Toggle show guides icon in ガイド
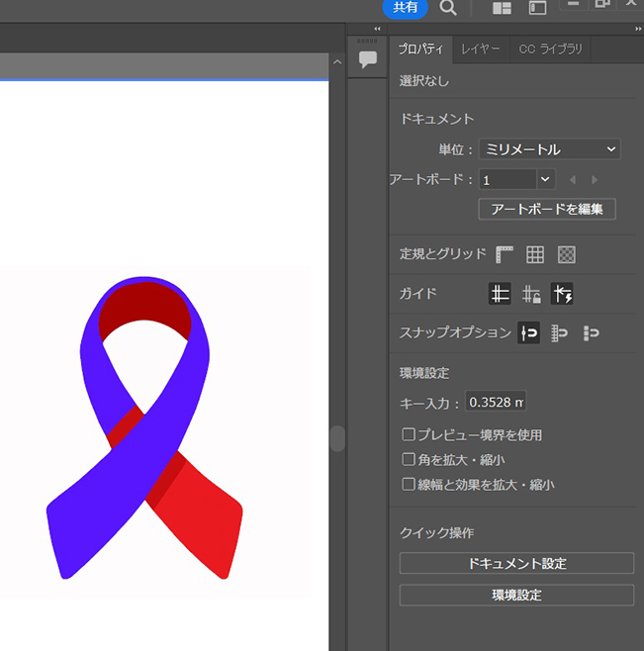644x651 pixels. coord(500,294)
